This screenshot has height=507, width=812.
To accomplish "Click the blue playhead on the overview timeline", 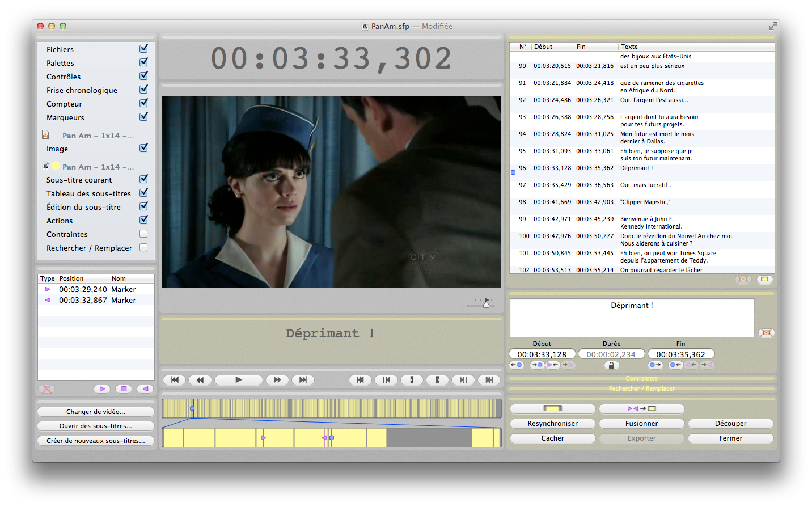I will [192, 408].
